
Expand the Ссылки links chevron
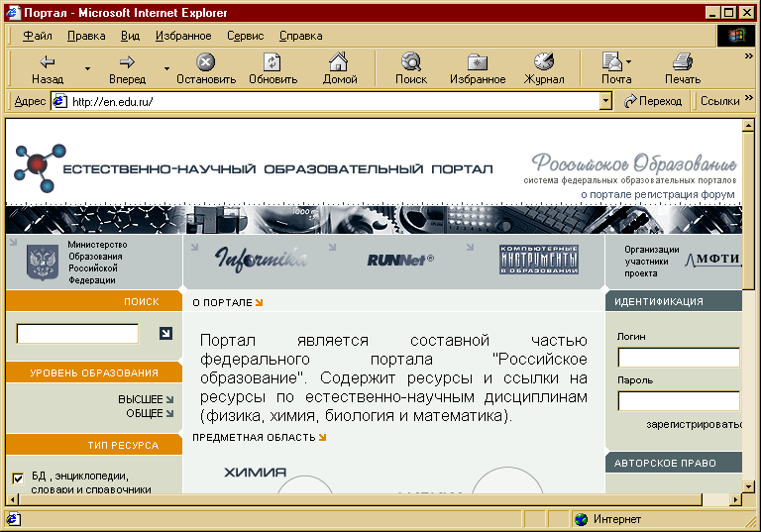pyautogui.click(x=748, y=97)
